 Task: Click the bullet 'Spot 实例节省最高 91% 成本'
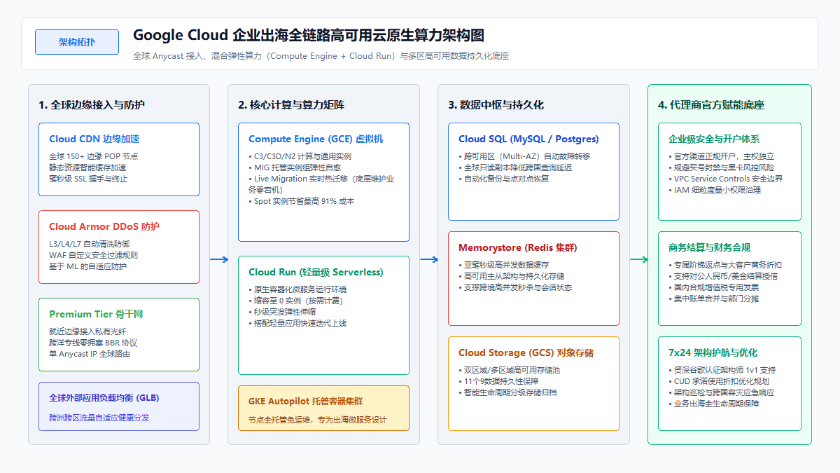pyautogui.click(x=301, y=201)
